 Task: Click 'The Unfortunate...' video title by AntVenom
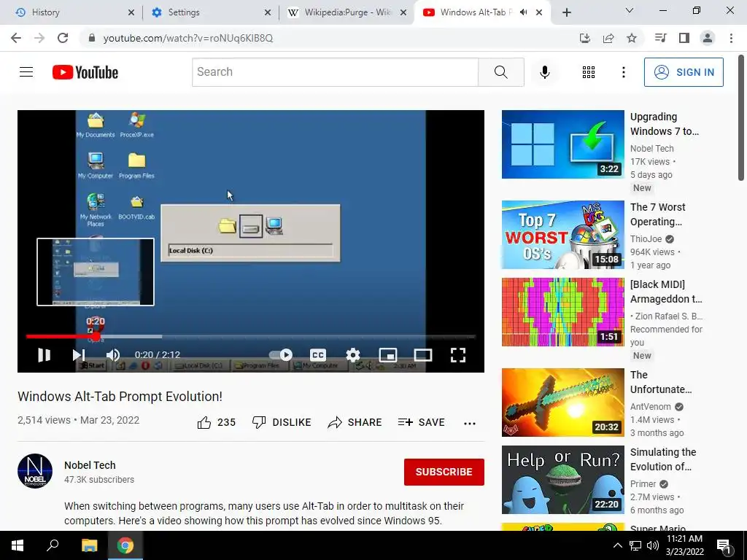(661, 382)
